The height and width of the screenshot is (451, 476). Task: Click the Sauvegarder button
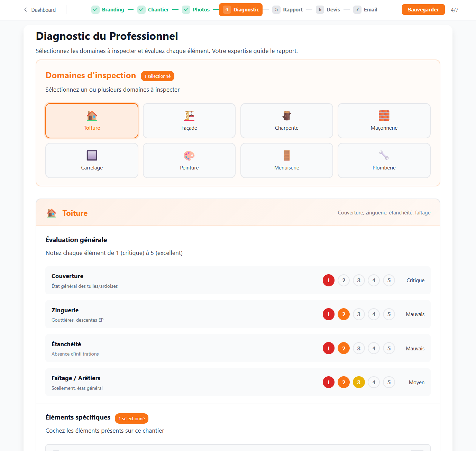(x=423, y=9)
